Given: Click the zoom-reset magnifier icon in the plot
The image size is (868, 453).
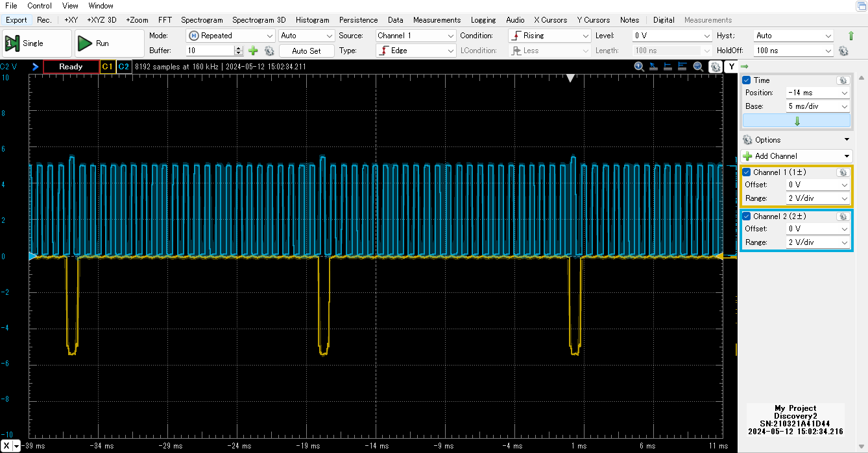Looking at the screenshot, I should (639, 67).
